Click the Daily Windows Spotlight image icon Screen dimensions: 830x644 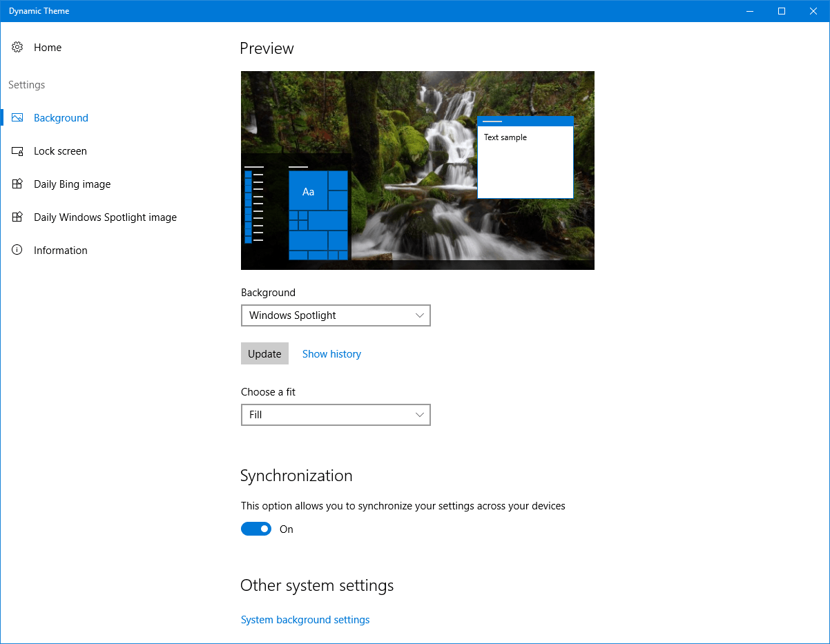point(17,217)
